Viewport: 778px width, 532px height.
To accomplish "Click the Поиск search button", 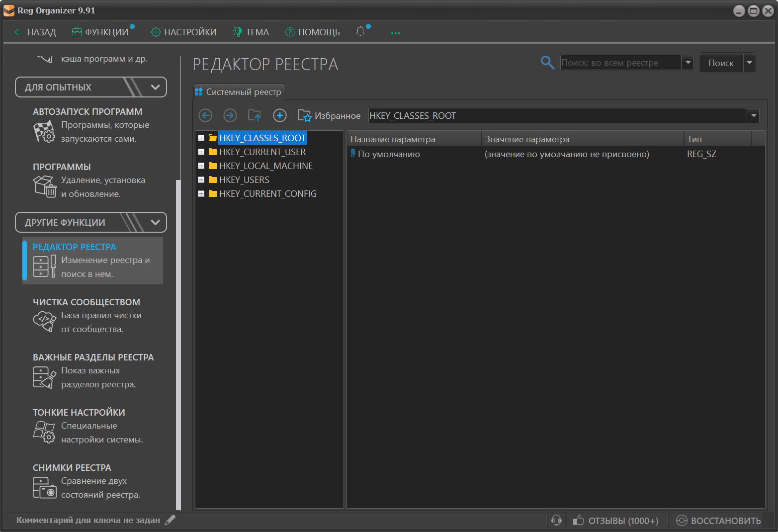I will (x=721, y=63).
